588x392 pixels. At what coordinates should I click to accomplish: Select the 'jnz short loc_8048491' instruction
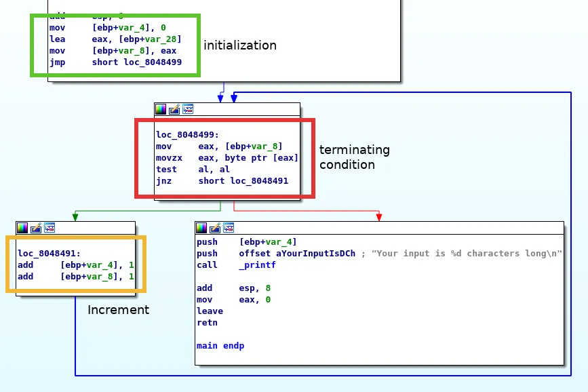click(x=222, y=181)
